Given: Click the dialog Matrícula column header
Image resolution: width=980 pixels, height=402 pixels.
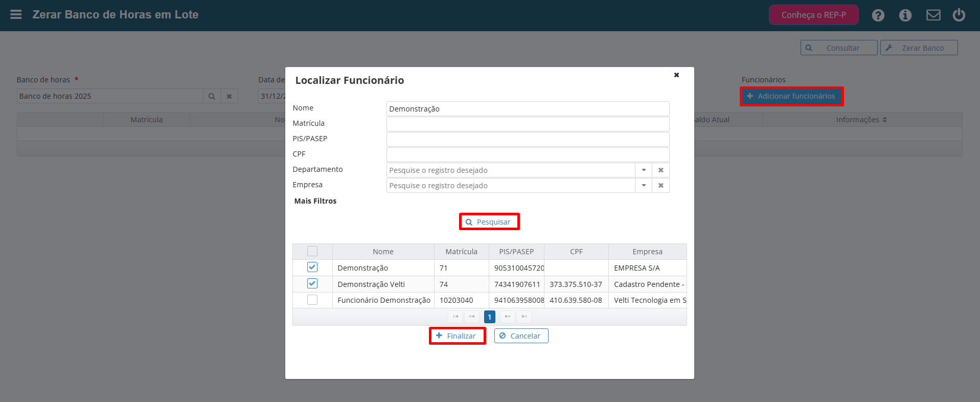Looking at the screenshot, I should pos(461,252).
